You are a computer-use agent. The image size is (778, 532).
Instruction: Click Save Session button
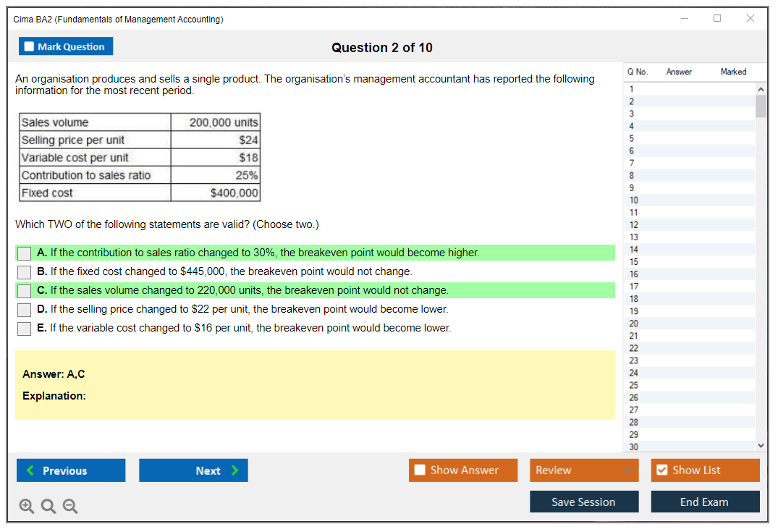tap(583, 502)
